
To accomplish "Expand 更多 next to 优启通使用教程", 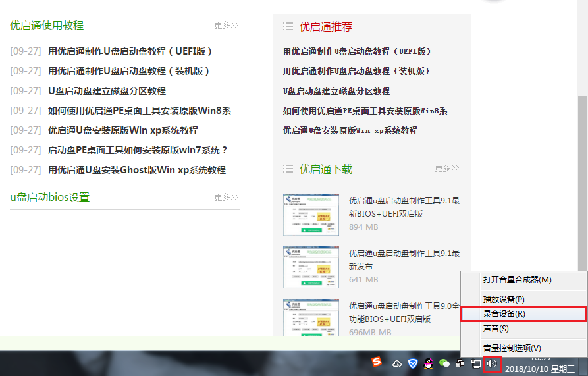I will pos(226,25).
